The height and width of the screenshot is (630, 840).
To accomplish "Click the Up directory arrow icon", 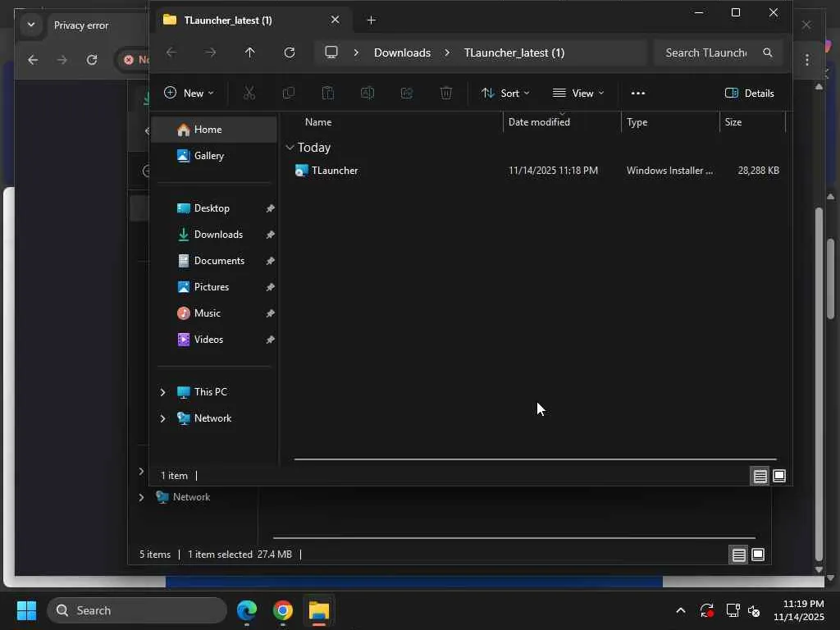I will point(250,52).
